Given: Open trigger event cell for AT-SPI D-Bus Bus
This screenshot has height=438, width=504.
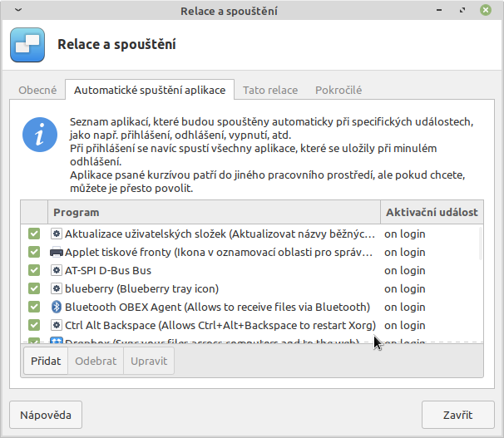Looking at the screenshot, I should click(404, 270).
